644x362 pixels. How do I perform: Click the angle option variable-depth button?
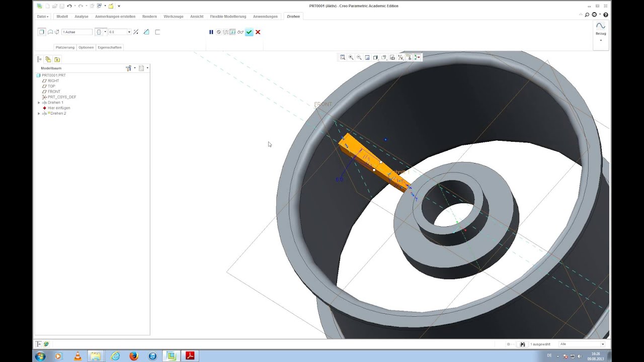99,32
